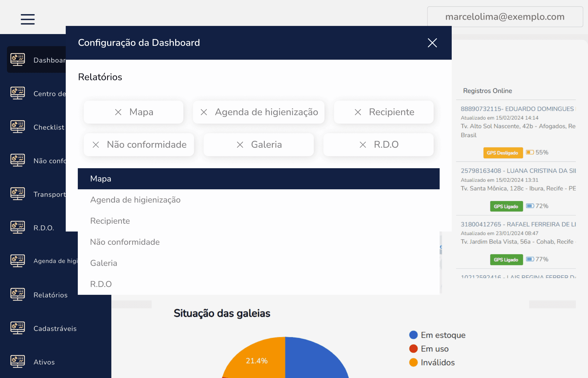The width and height of the screenshot is (588, 378).
Task: Click the Cadastráveis sidebar icon
Action: [x=17, y=328]
